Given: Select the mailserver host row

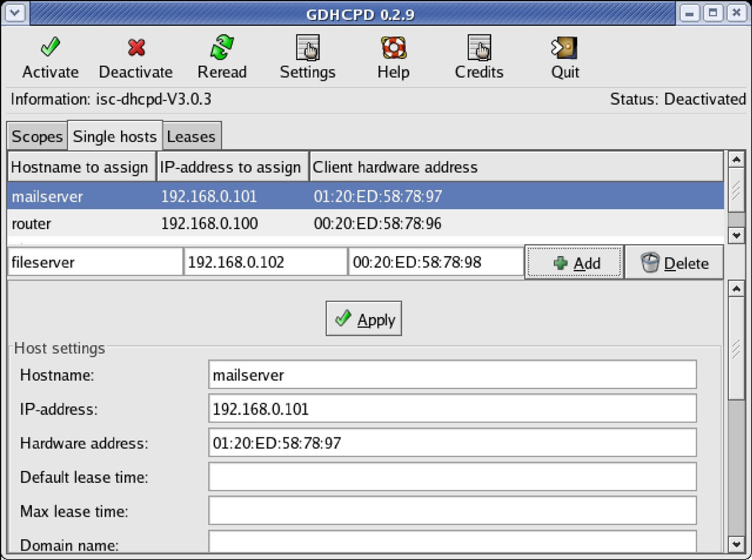Looking at the screenshot, I should click(366, 197).
